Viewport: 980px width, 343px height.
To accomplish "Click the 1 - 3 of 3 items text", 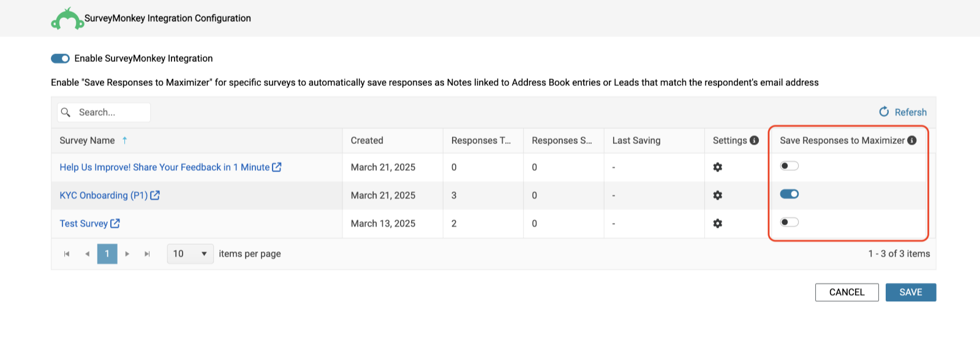I will coord(899,254).
